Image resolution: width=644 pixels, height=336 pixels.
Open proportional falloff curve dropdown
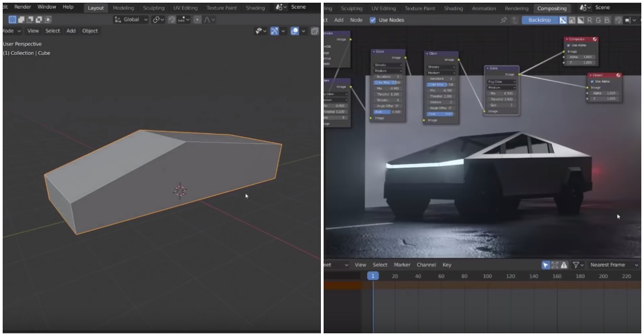coord(209,19)
